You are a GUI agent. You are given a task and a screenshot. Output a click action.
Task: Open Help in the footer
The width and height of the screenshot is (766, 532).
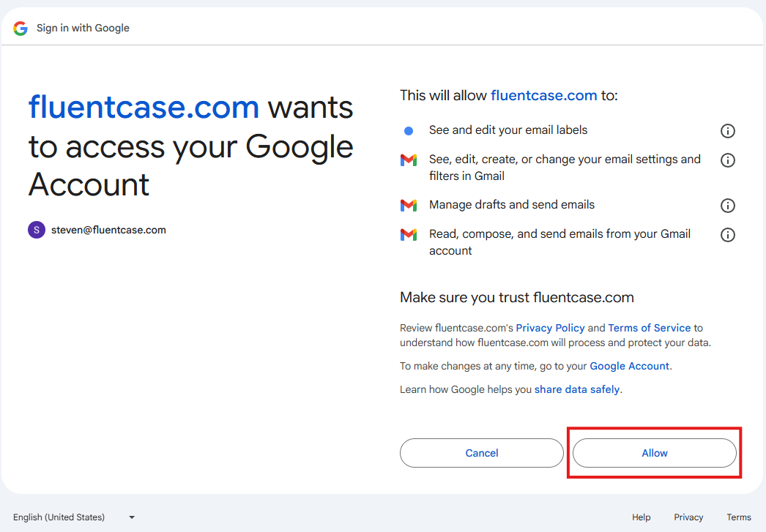[x=641, y=517]
